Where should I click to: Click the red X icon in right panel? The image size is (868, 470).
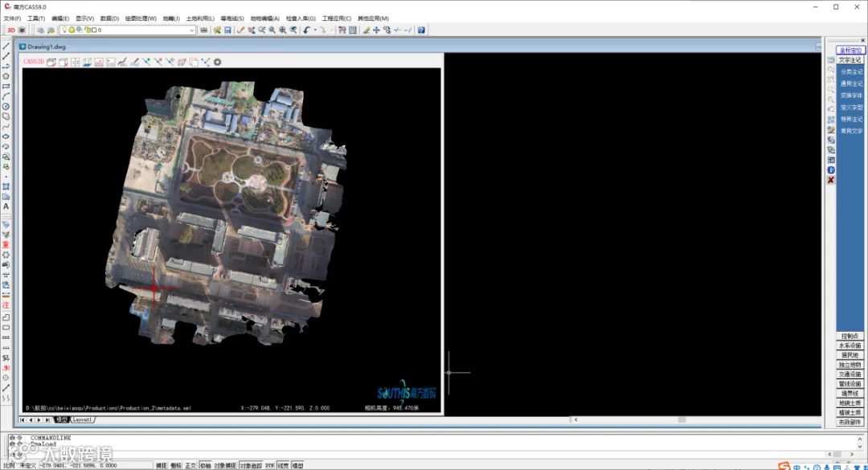coord(831,180)
